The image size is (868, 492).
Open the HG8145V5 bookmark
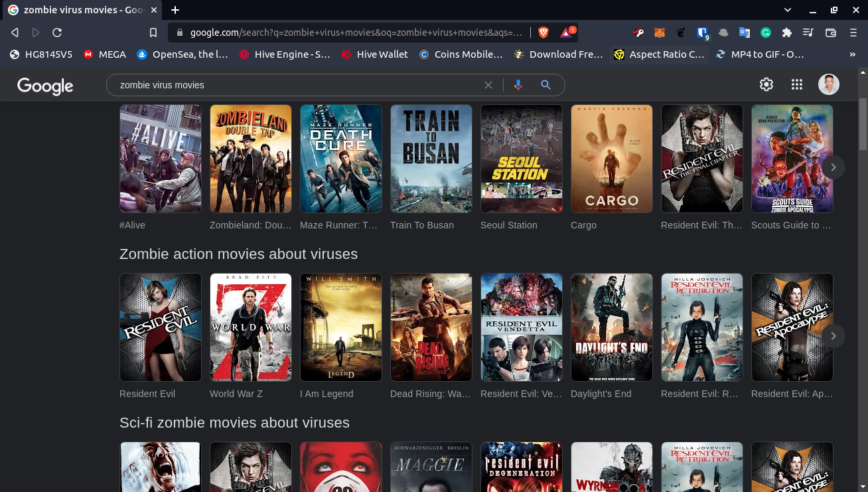click(x=40, y=54)
